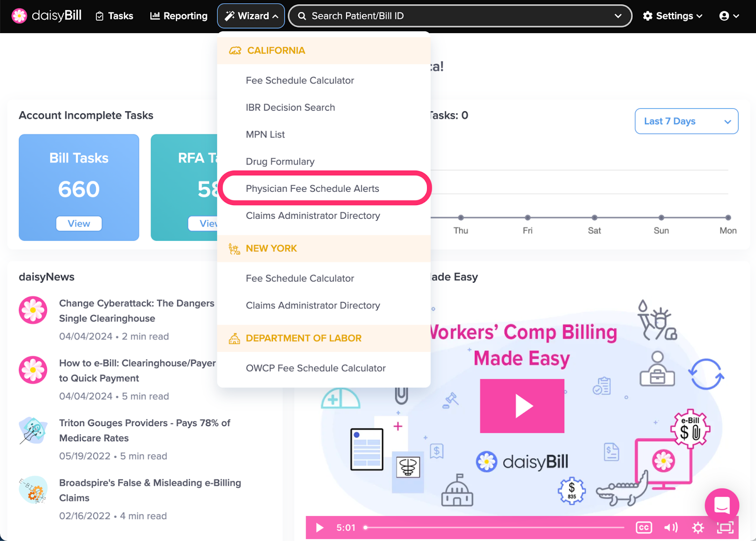Click the Mon data point on chart
This screenshot has height=541, width=756.
point(728,218)
